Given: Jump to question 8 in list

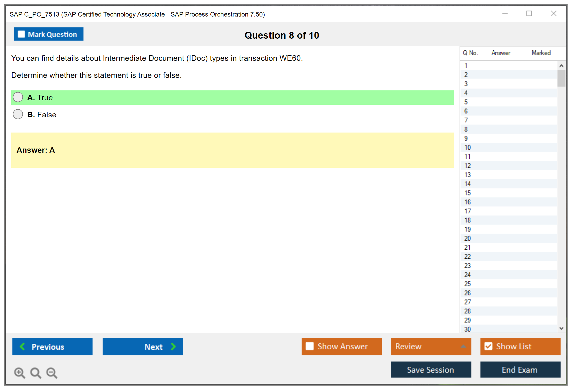Looking at the screenshot, I should 466,129.
